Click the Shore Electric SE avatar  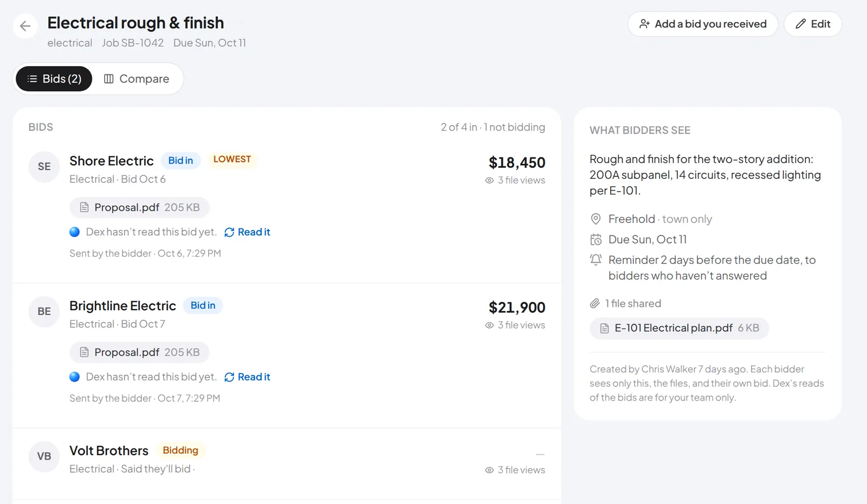44,167
